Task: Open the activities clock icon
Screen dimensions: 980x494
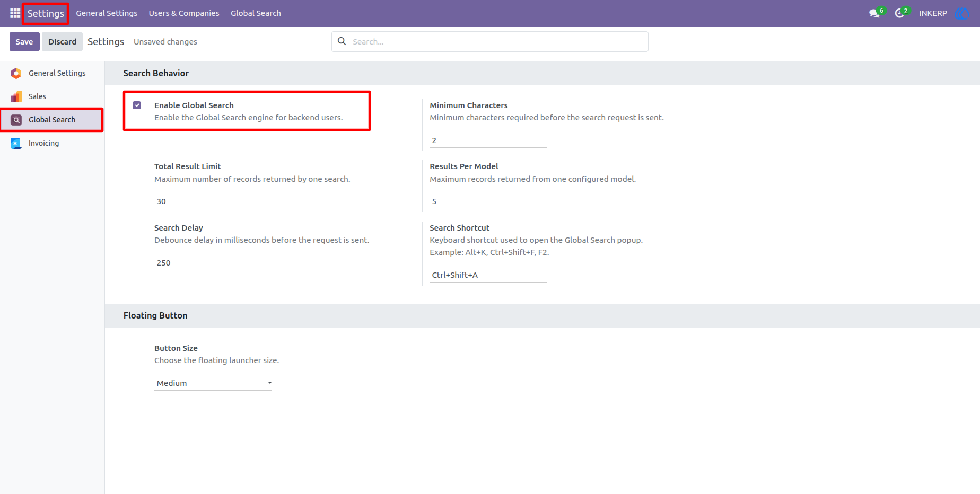Action: tap(899, 13)
